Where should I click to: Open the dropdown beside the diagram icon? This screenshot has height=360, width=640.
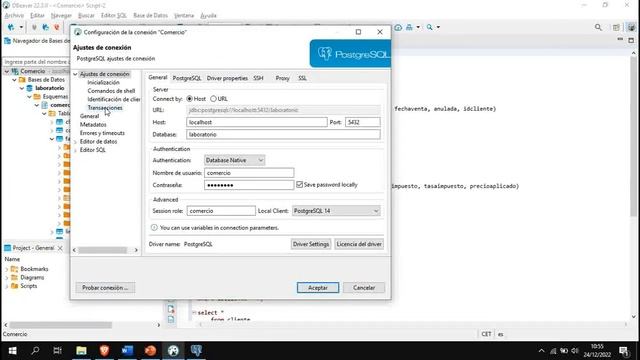(418, 27)
